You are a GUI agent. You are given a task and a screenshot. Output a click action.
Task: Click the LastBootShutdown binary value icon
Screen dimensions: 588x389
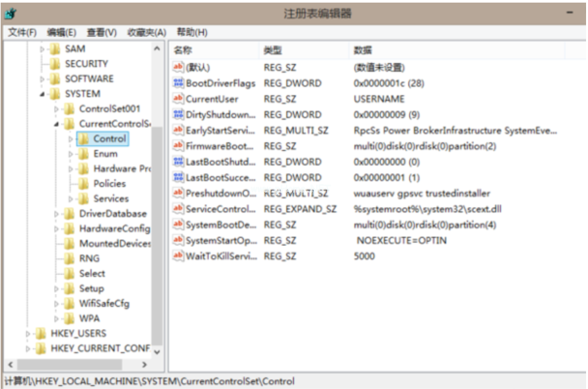(178, 162)
